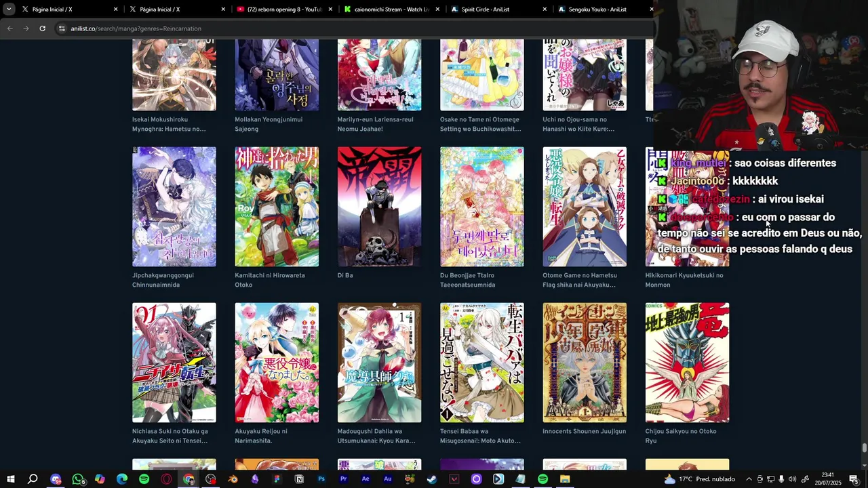Click the page vertical scrollbar thumb
Viewport: 868px width, 488px height.
tap(864, 448)
